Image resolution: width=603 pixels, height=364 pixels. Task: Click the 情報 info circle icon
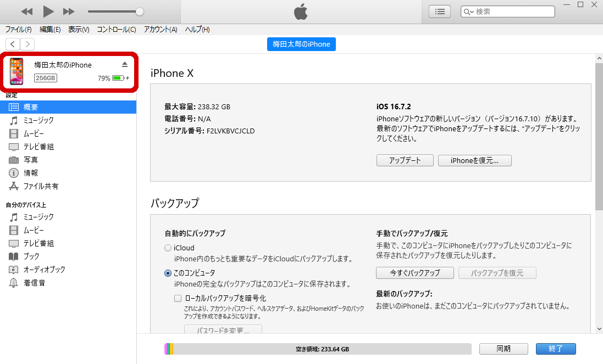click(13, 173)
